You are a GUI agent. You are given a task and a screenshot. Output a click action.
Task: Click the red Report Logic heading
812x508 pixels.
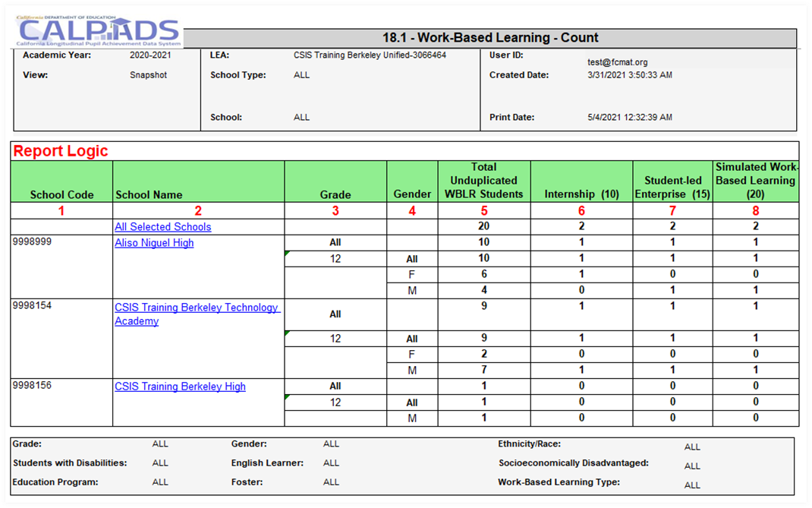61,151
